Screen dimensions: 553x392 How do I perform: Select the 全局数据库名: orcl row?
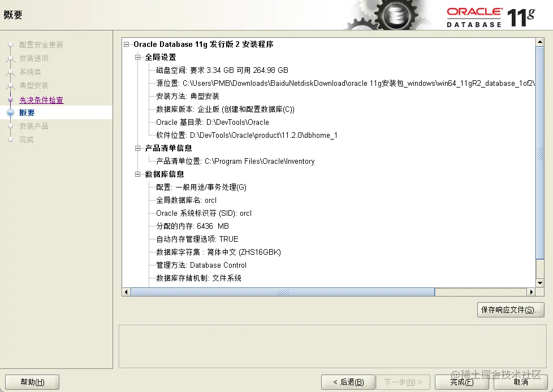[187, 201]
